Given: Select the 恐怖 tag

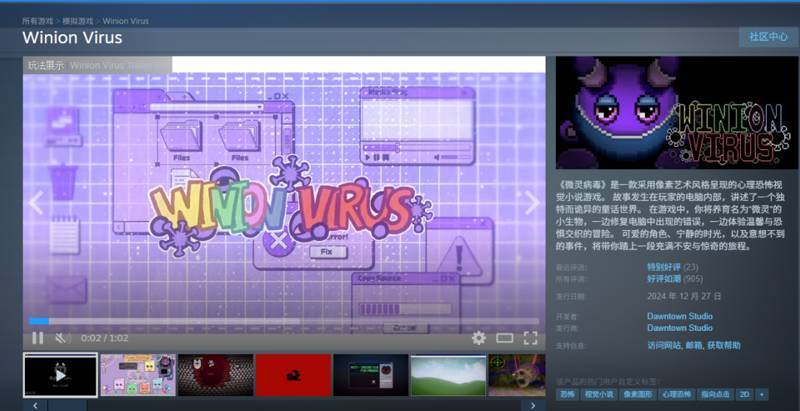Looking at the screenshot, I should tap(567, 394).
